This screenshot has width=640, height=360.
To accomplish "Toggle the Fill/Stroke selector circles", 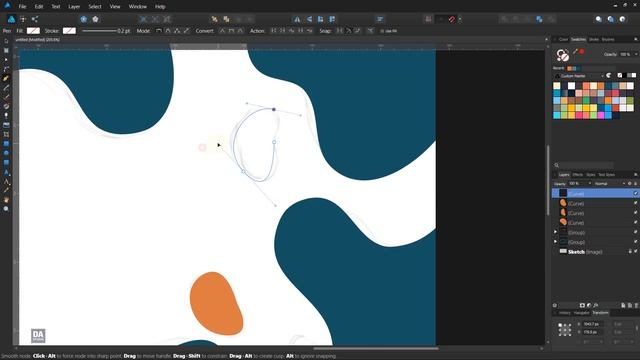I will (562, 55).
